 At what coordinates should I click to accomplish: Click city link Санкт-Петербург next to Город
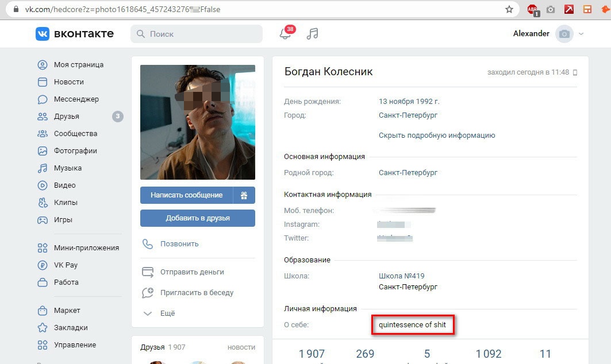tap(408, 115)
